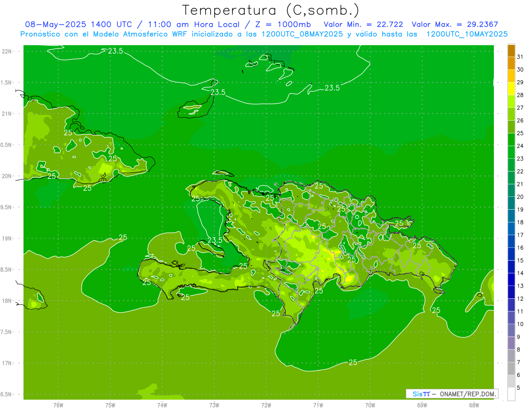Click the 72W longitude axis label
Viewport: 532px width, 411px height.
pyautogui.click(x=266, y=405)
